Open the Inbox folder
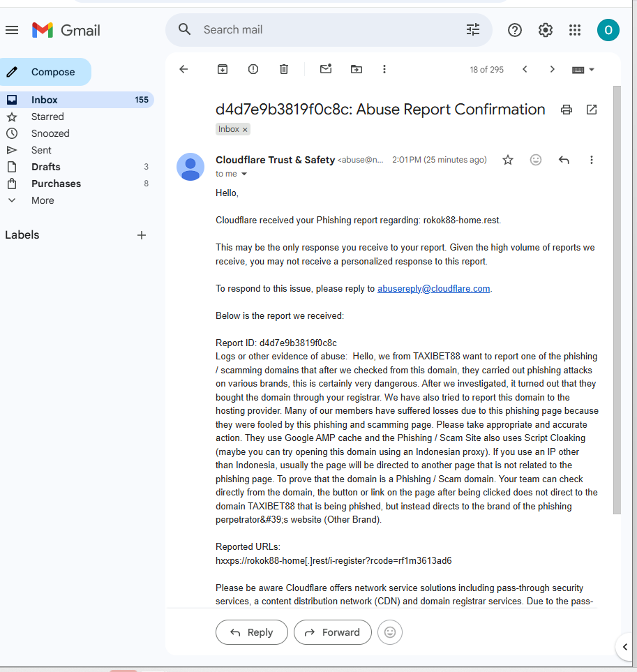The height and width of the screenshot is (672, 637). (77, 99)
